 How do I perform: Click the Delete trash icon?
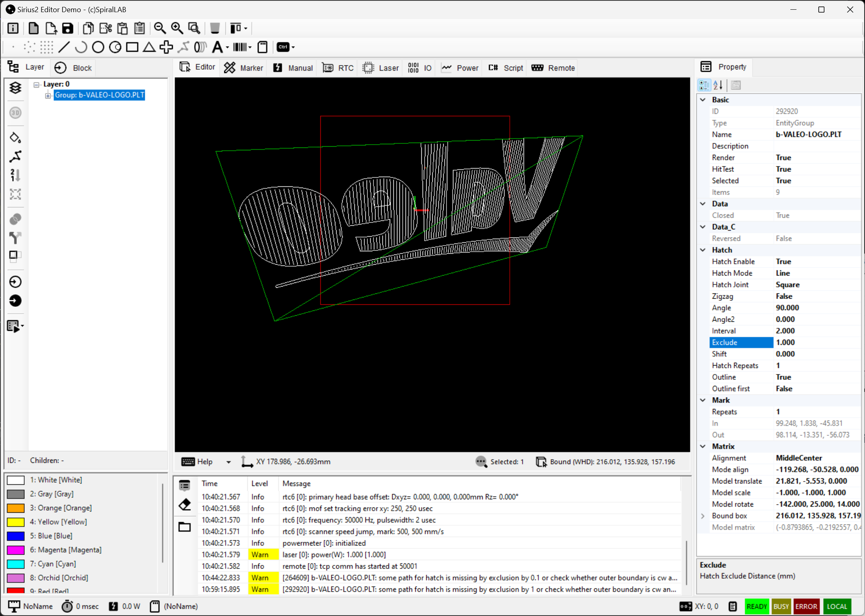click(x=215, y=28)
